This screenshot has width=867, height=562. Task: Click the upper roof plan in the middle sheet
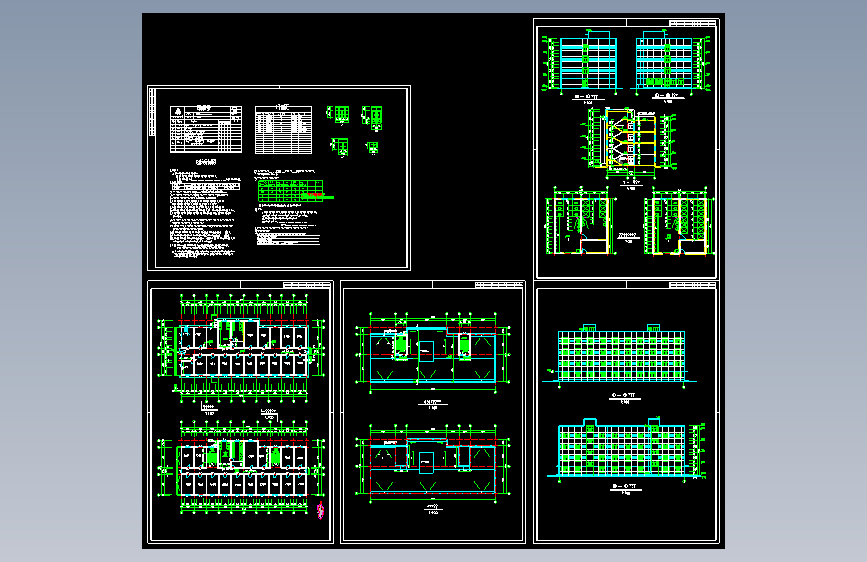[x=432, y=353]
